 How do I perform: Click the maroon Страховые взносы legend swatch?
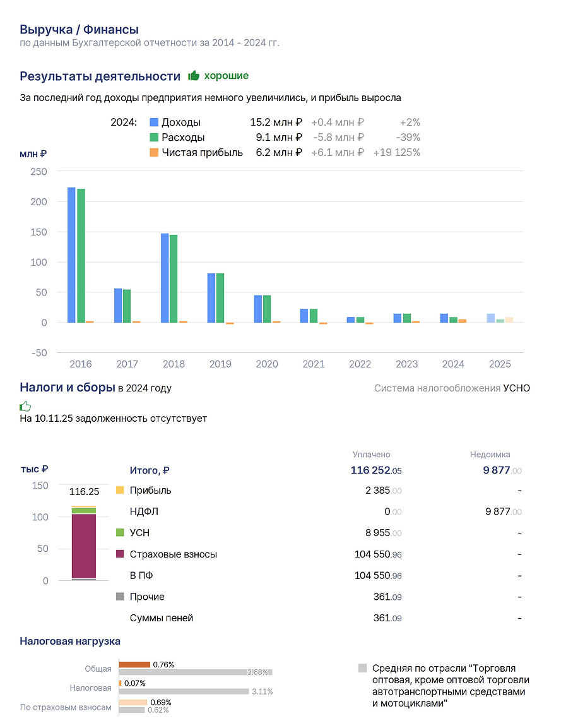tap(120, 554)
